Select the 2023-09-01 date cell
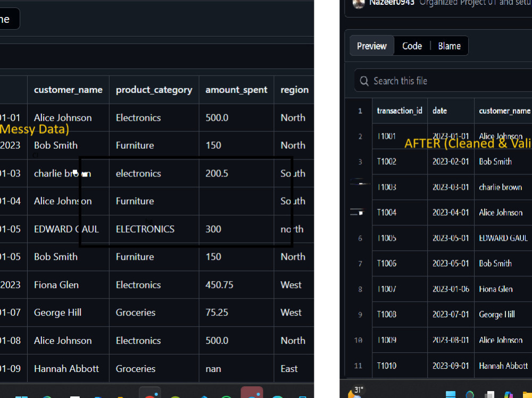Viewport: 532px width, 398px height. pos(451,366)
